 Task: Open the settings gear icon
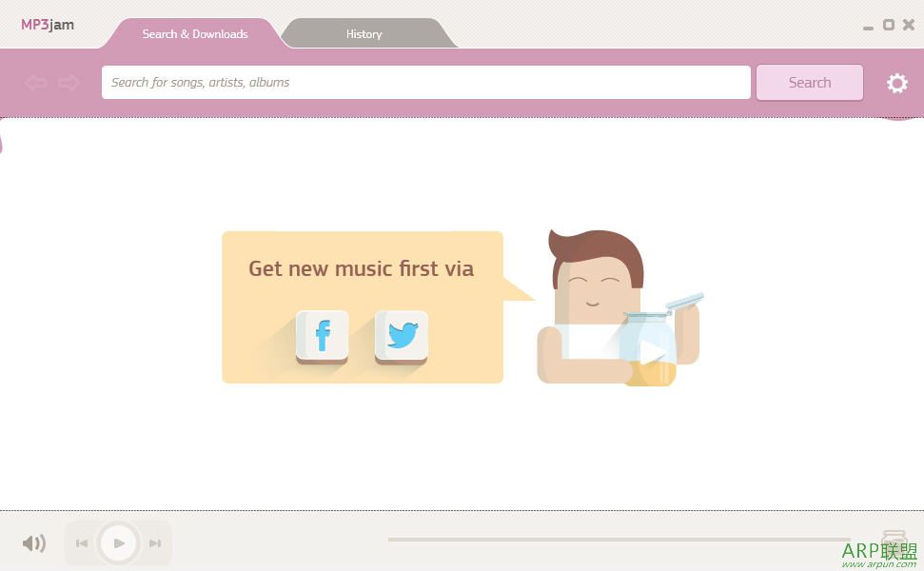897,83
